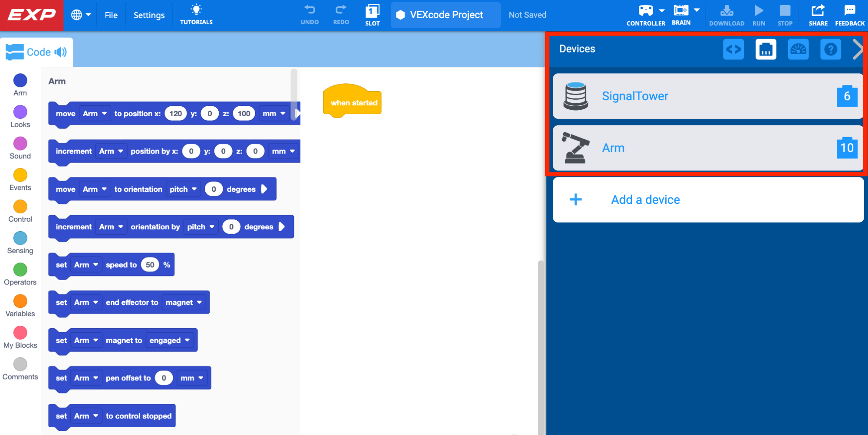The image size is (868, 435).
Task: Click Add a device
Action: 708,200
